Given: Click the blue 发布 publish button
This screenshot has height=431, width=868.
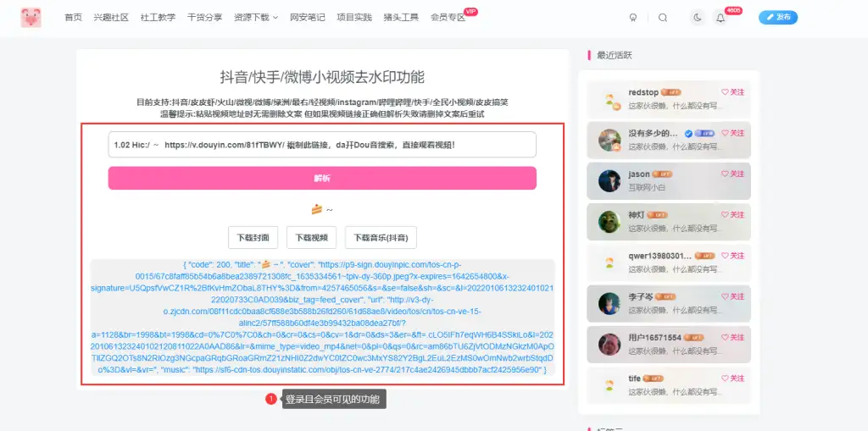Looking at the screenshot, I should 778,17.
